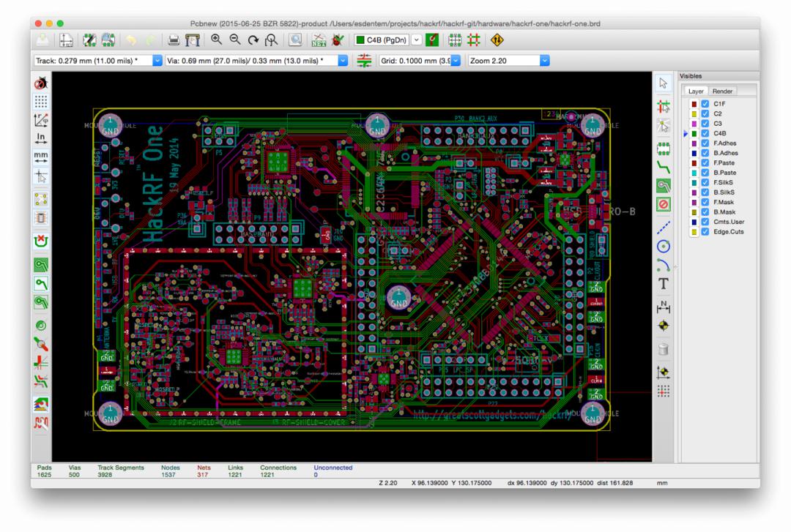This screenshot has width=791, height=532.
Task: Open the Grid size dropdown
Action: click(x=456, y=61)
